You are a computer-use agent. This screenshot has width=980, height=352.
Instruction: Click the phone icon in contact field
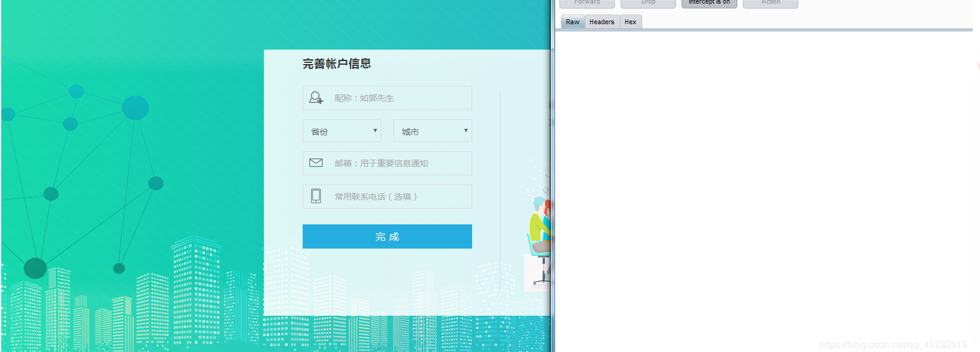316,196
